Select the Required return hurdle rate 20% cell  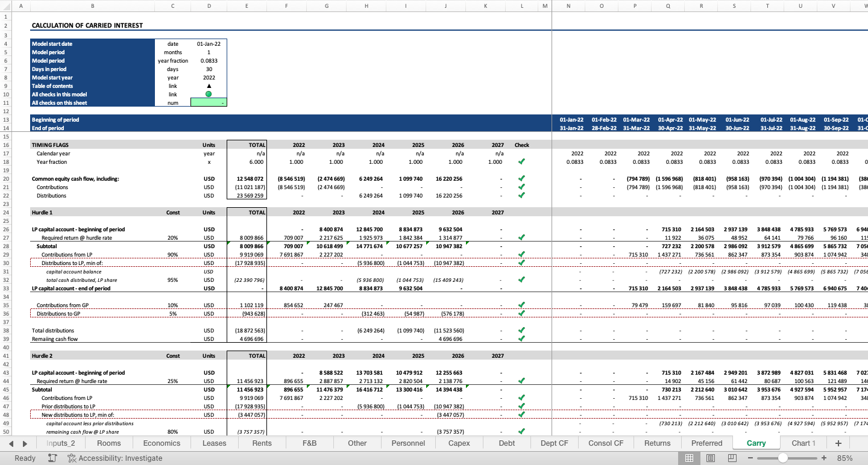[x=172, y=237]
